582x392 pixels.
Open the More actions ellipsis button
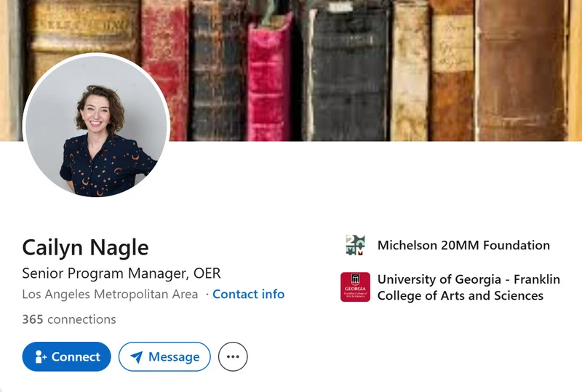tap(233, 357)
